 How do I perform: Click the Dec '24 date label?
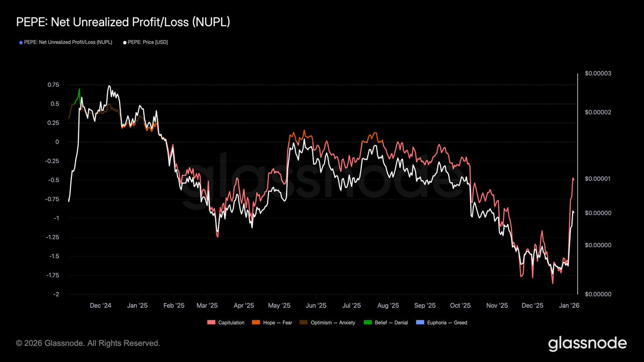101,306
